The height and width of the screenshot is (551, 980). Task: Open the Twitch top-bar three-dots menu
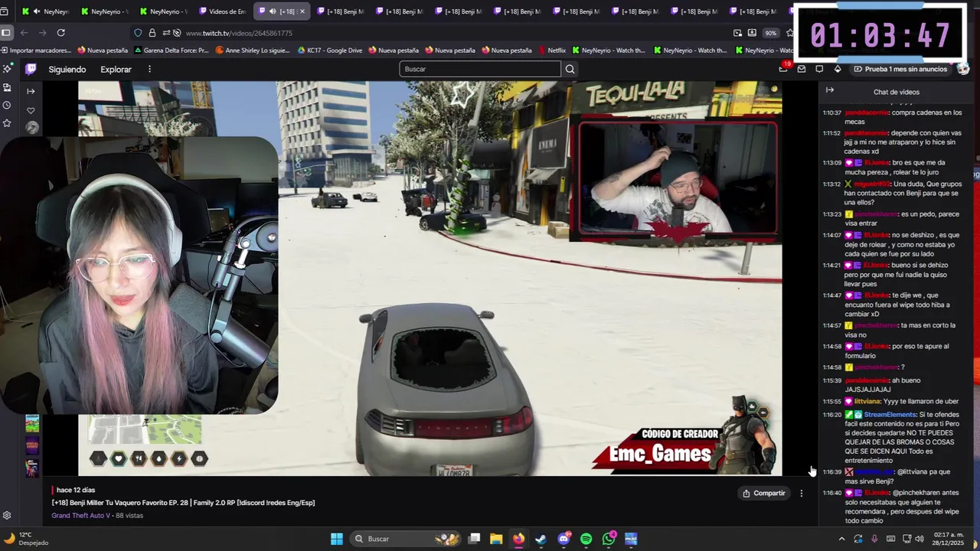[149, 69]
